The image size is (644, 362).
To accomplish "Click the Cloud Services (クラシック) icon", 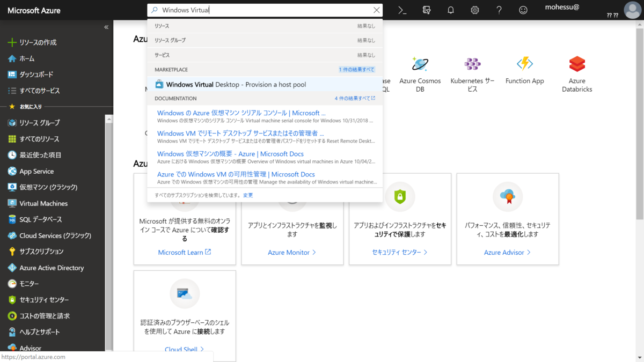I will point(12,235).
